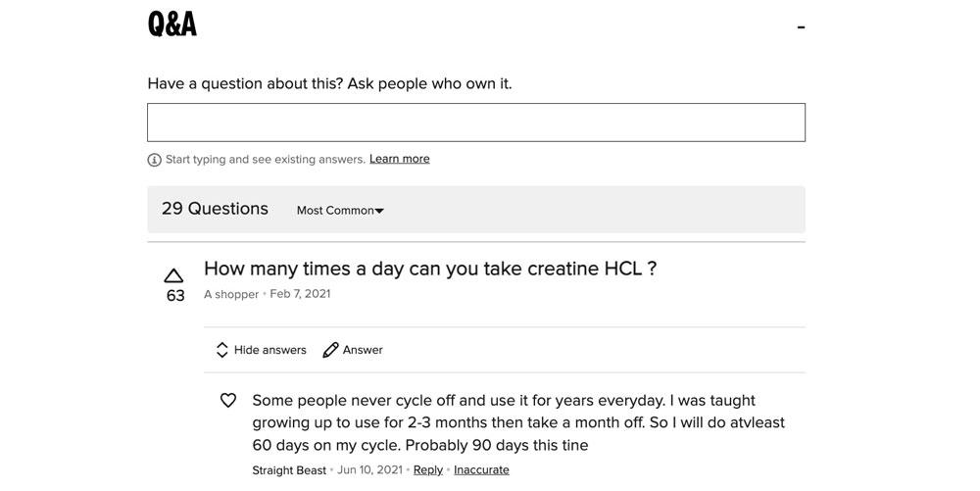Viewport: 980px width, 491px height.
Task: Open the 'How many times a day' question title
Action: 430,269
